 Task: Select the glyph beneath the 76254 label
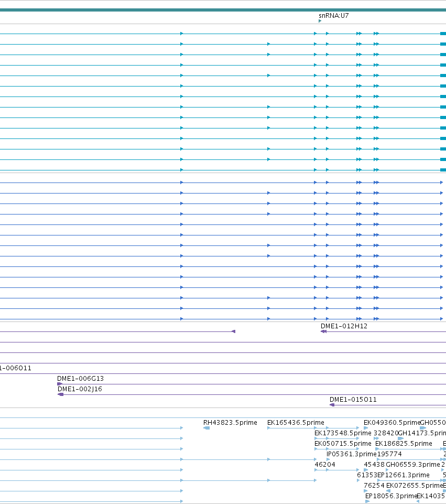tap(365, 491)
